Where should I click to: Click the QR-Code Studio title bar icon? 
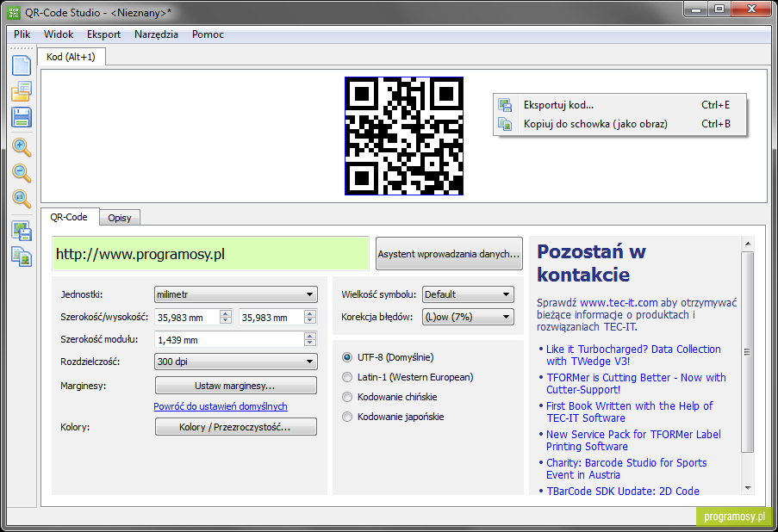[x=14, y=12]
